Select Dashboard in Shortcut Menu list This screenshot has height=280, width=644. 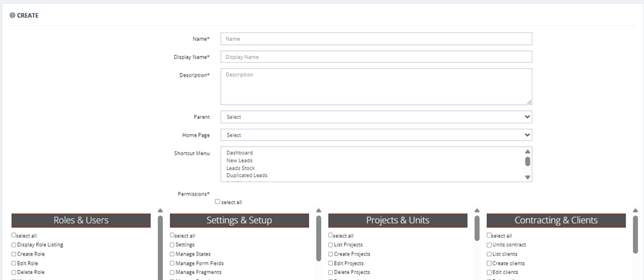tap(240, 153)
